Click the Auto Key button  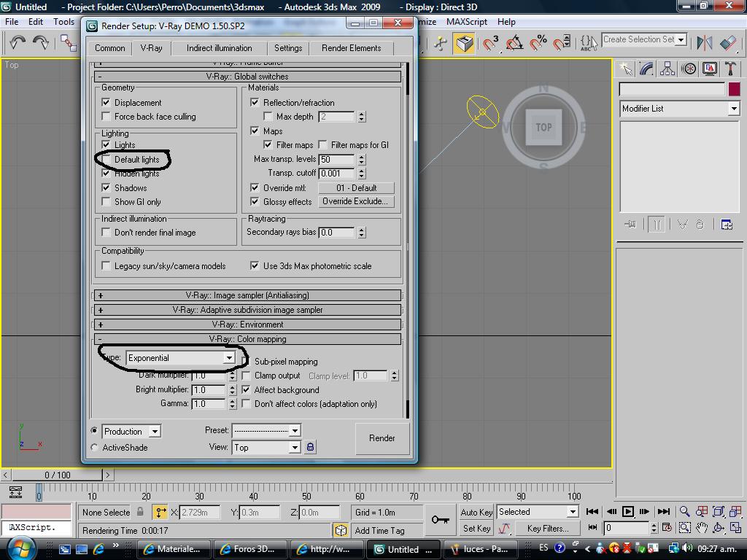(x=476, y=512)
